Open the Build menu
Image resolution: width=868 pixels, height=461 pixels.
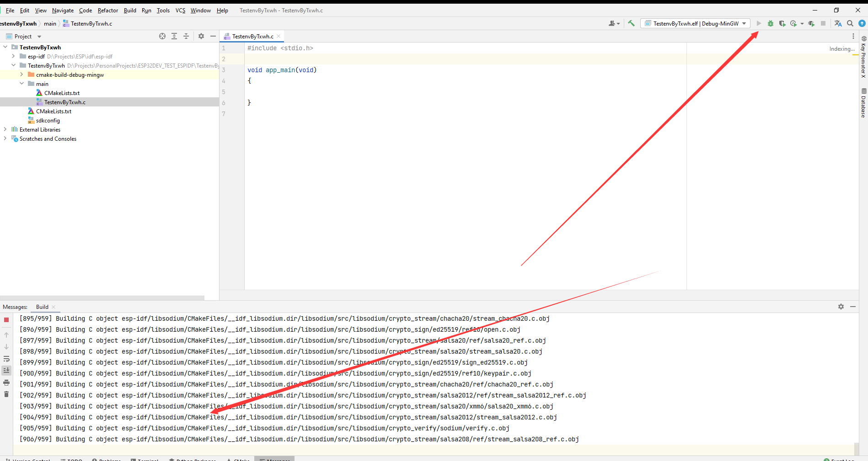[x=130, y=11]
